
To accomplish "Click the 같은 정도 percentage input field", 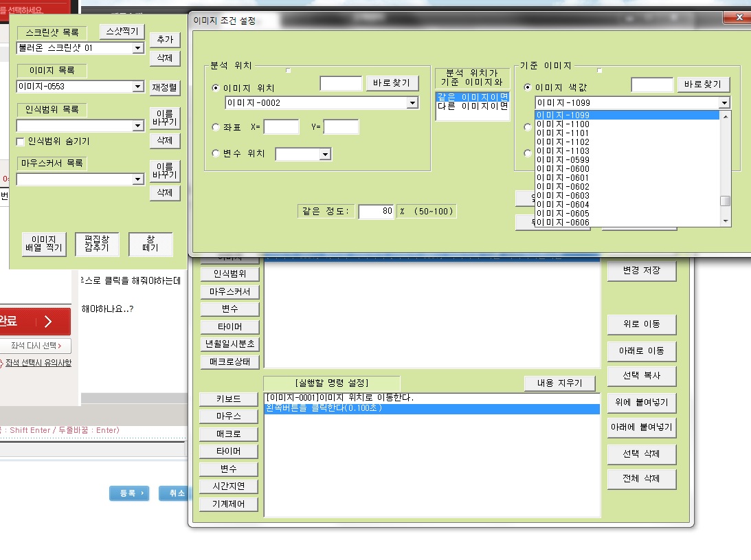I will [376, 212].
